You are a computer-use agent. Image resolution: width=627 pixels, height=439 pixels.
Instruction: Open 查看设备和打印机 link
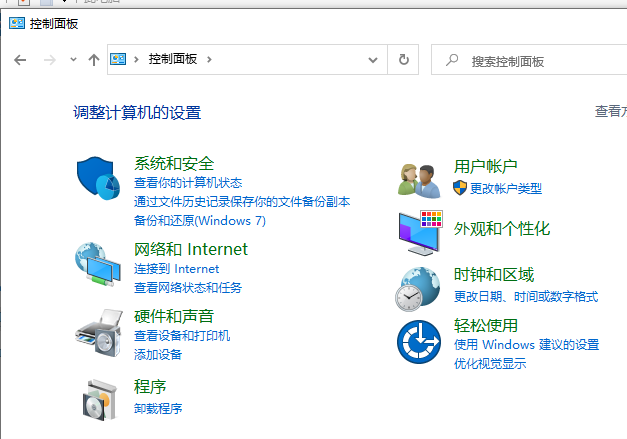182,335
